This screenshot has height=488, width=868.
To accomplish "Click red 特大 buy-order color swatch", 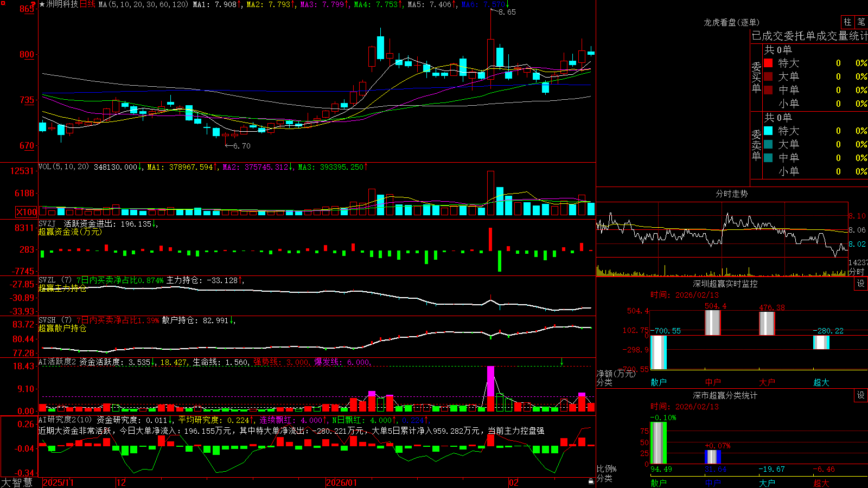I will (x=768, y=63).
